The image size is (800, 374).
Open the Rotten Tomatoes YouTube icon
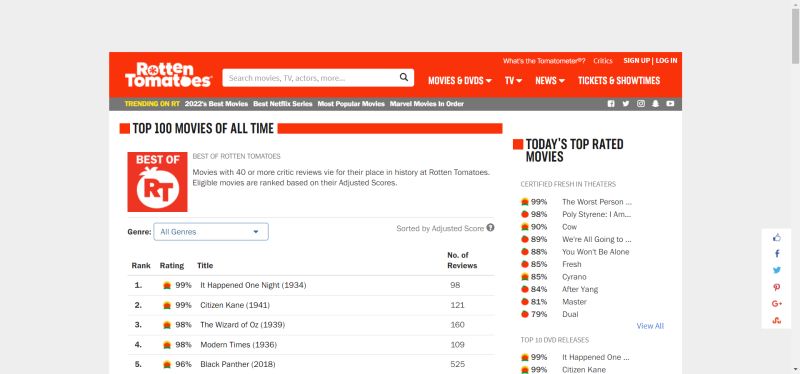point(670,104)
